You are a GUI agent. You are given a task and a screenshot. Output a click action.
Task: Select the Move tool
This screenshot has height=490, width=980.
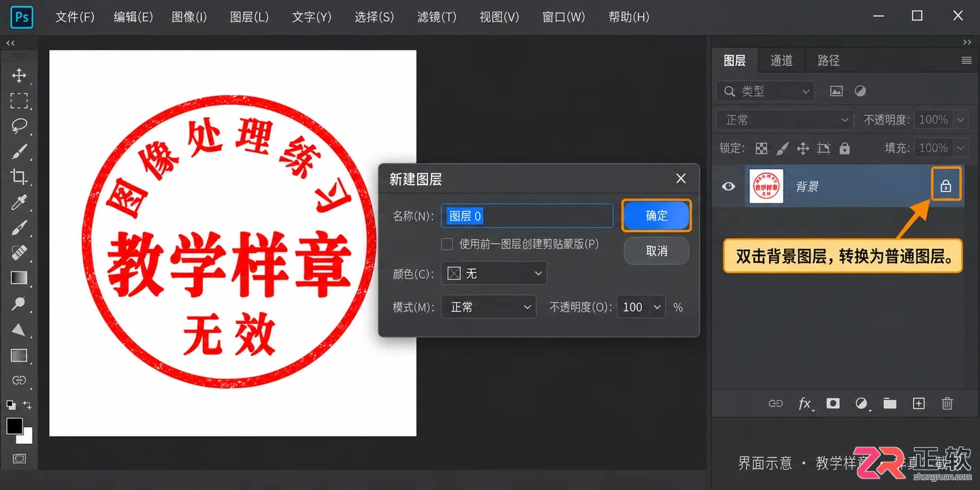19,76
